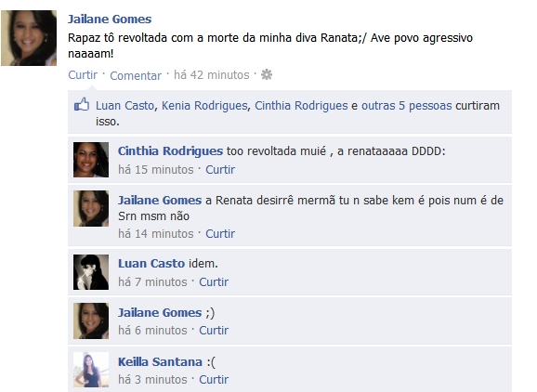Image resolution: width=537 pixels, height=392 pixels.
Task: Open Keilla Santana's comment avatar
Action: tap(91, 370)
